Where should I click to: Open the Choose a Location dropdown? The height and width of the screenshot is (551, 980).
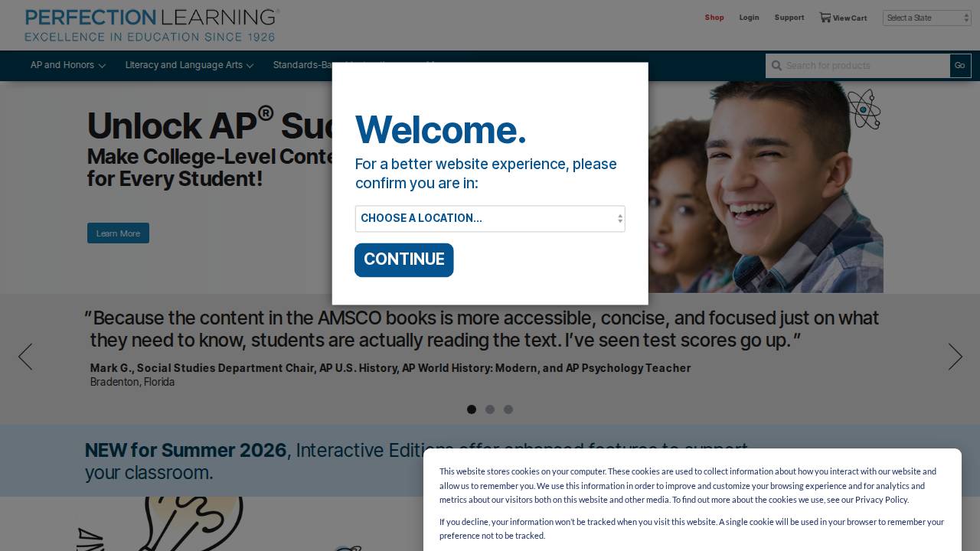(x=490, y=219)
